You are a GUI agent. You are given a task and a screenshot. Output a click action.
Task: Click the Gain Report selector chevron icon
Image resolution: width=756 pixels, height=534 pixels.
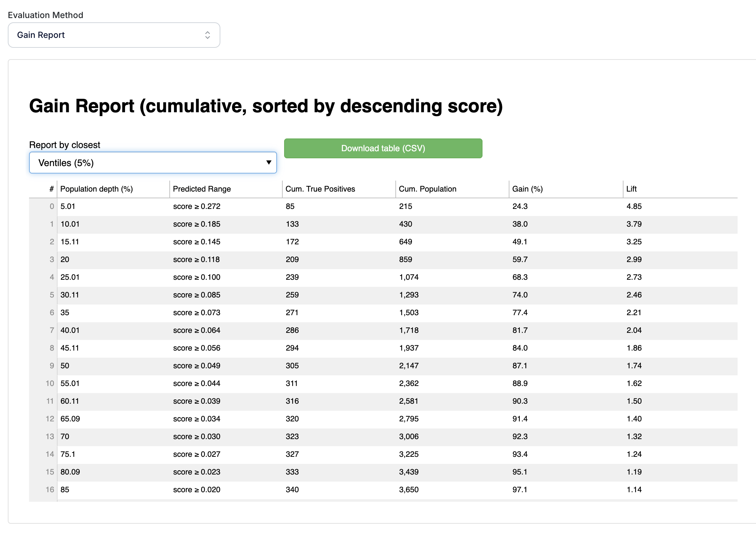[208, 35]
